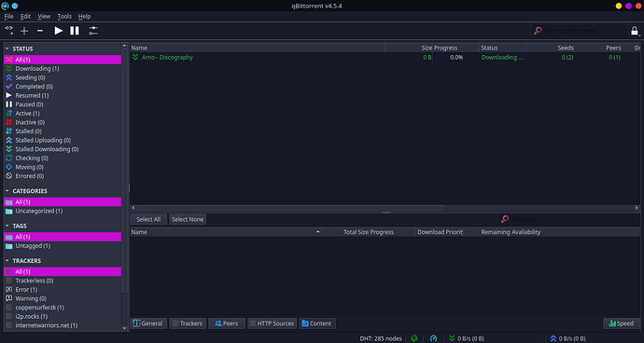Open the Content tab
The width and height of the screenshot is (644, 343).
click(317, 323)
